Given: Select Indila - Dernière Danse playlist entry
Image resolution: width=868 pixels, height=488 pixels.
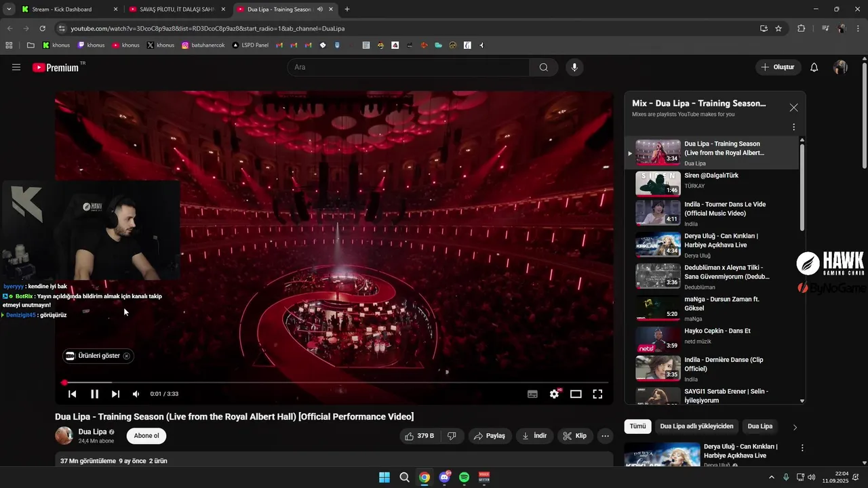Looking at the screenshot, I should pyautogui.click(x=711, y=369).
